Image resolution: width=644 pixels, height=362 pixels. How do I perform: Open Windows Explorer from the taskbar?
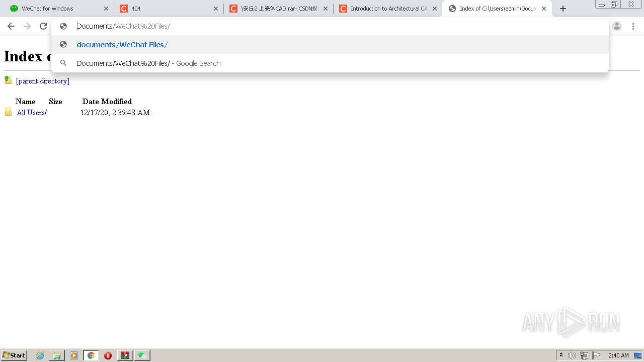click(57, 355)
